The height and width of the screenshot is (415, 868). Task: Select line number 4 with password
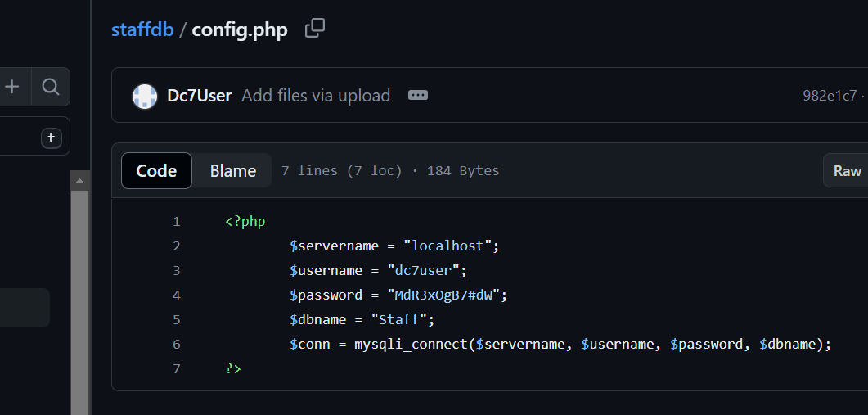click(x=176, y=295)
